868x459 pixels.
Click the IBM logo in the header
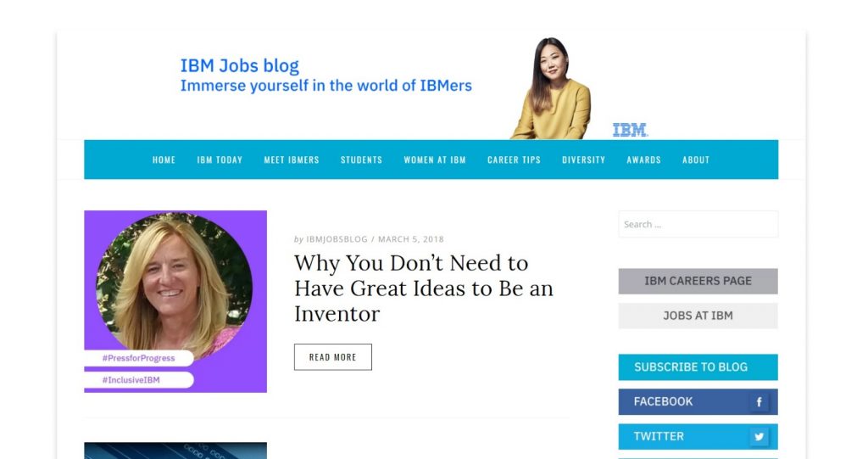630,130
